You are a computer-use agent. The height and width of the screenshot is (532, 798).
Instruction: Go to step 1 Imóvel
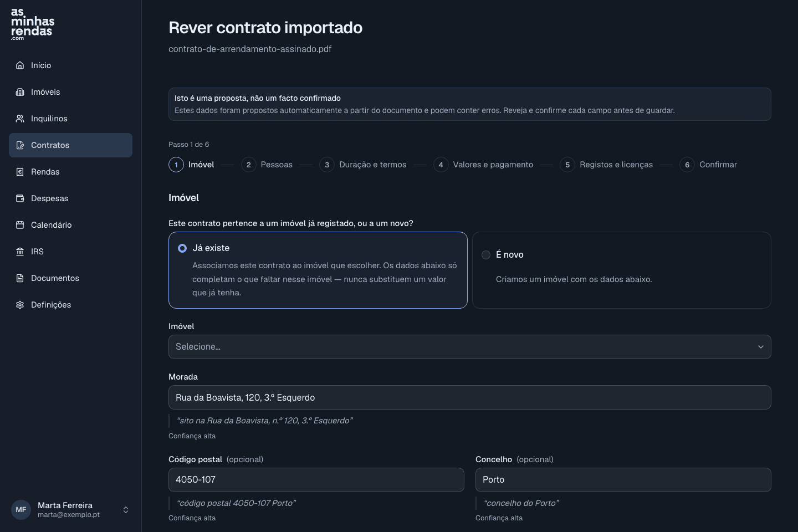pyautogui.click(x=192, y=165)
